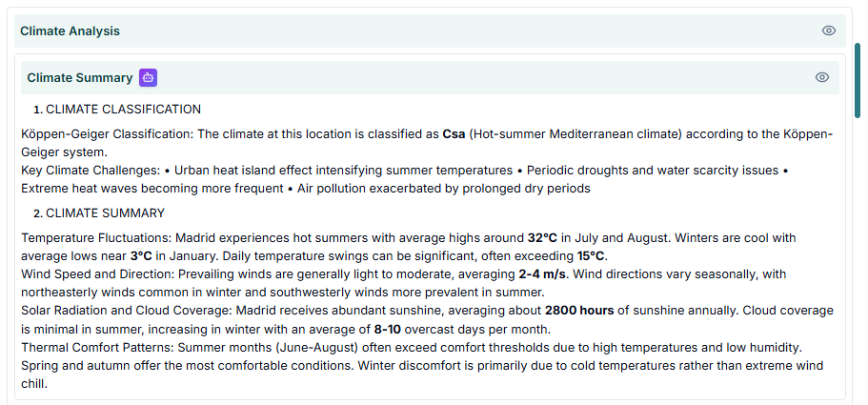Click the bold 2-4 m/s wind speed

542,274
